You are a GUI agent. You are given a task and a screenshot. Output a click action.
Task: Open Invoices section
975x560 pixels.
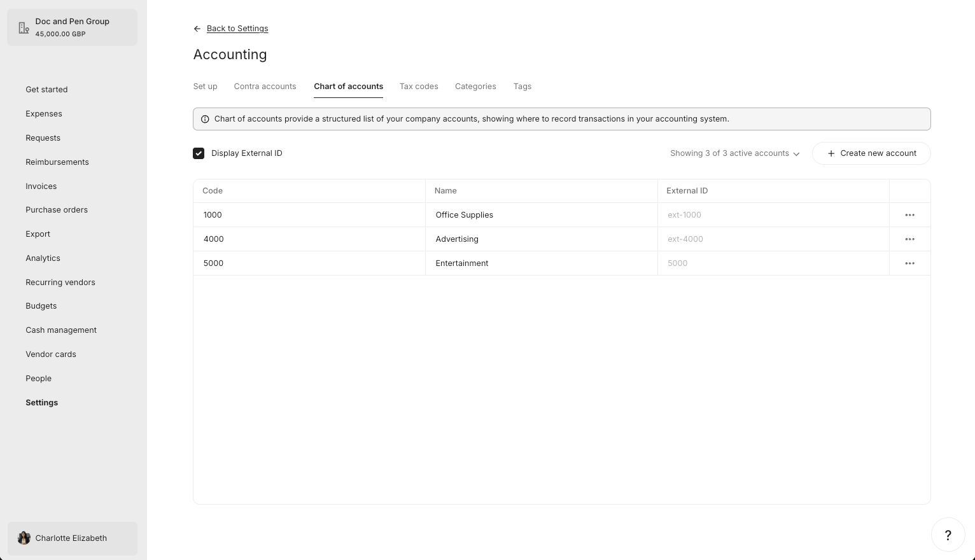click(x=41, y=186)
